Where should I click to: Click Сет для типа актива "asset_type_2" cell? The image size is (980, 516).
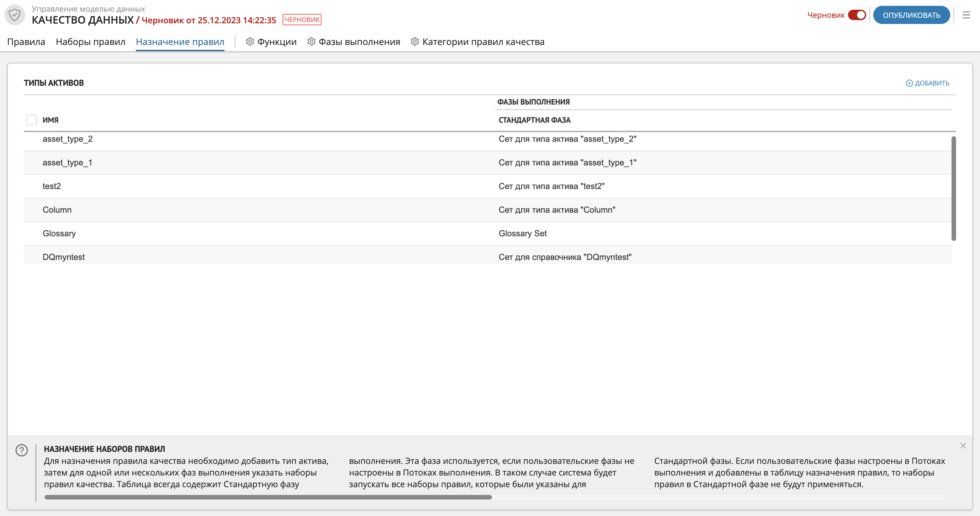point(567,139)
